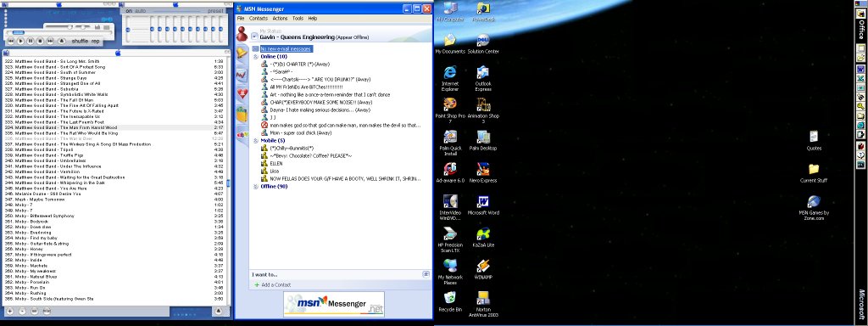Open the shopping bag tab in MSN sidebar
868x326 pixels.
(x=242, y=115)
